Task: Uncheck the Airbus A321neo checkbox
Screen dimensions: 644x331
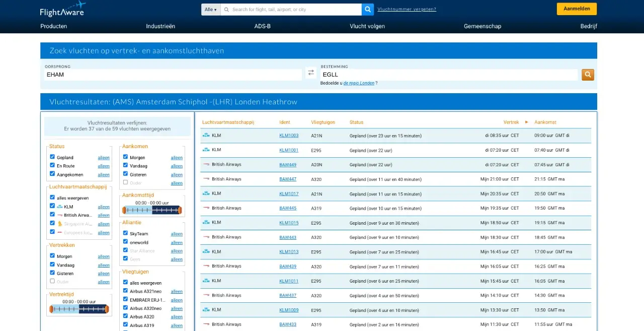Action: click(125, 291)
